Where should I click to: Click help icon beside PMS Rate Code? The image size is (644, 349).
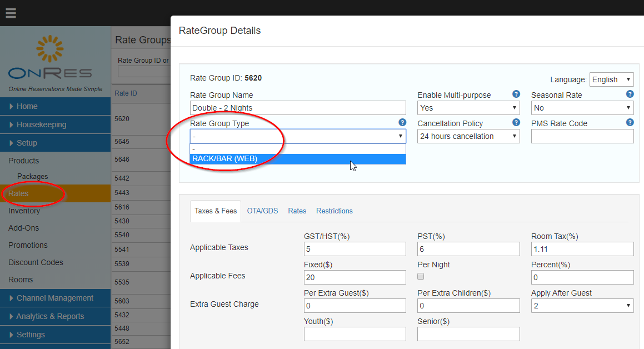point(630,122)
